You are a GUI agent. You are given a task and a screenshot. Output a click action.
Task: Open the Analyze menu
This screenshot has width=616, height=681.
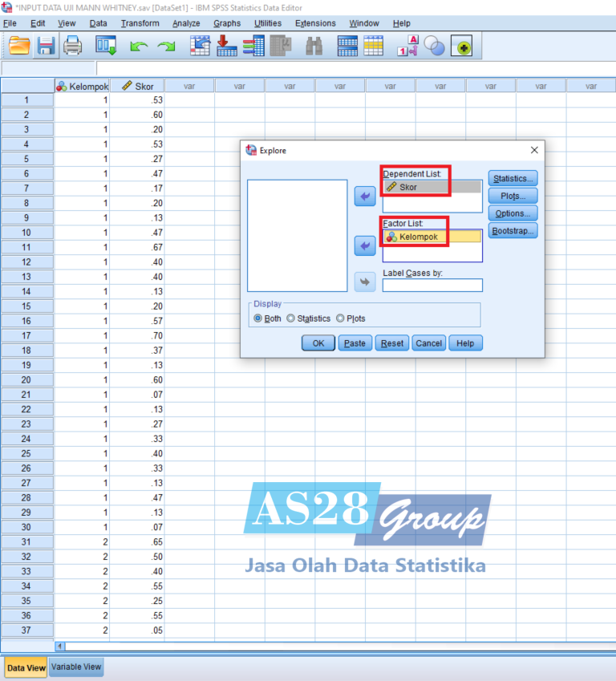[186, 23]
